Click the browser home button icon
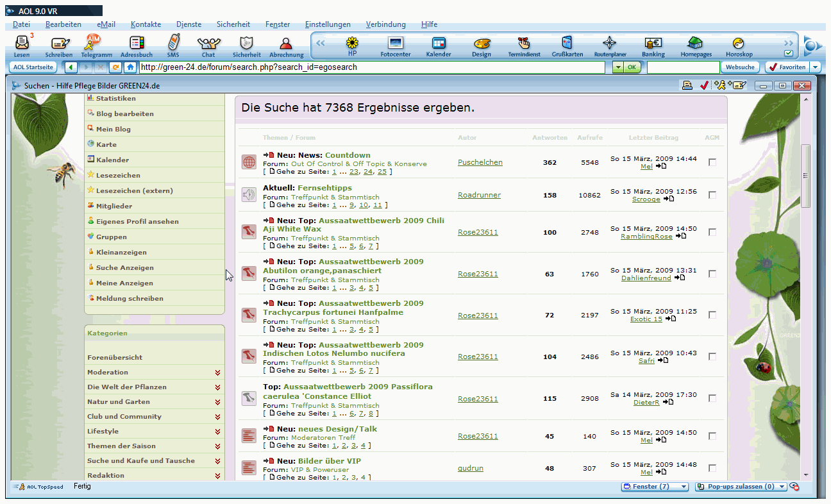This screenshot has width=831, height=504. pos(130,67)
